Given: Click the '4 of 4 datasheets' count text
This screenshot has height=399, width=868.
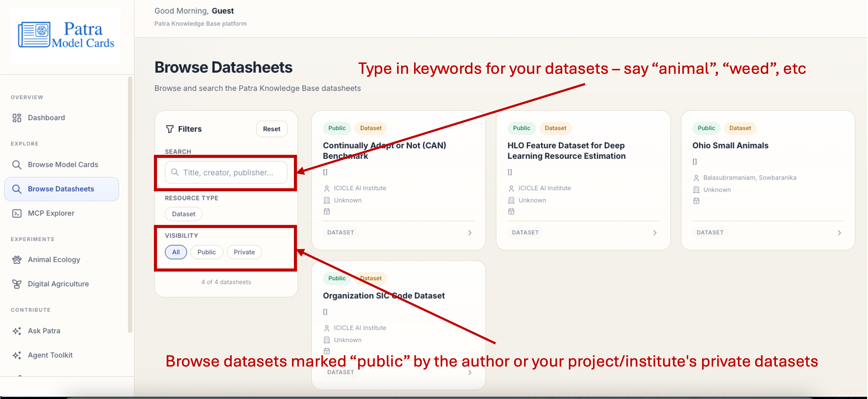Looking at the screenshot, I should click(226, 282).
